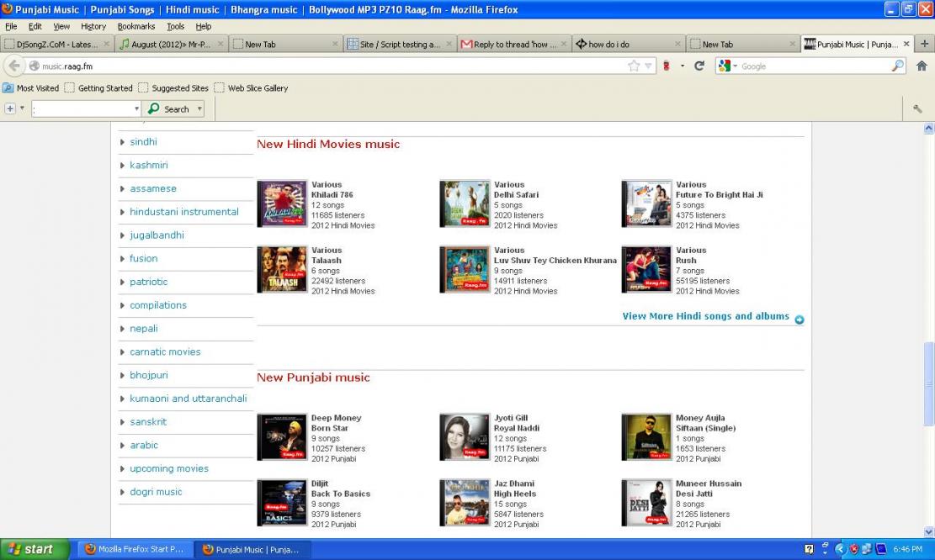Open the dogri music category
935x560 pixels.
coord(157,492)
